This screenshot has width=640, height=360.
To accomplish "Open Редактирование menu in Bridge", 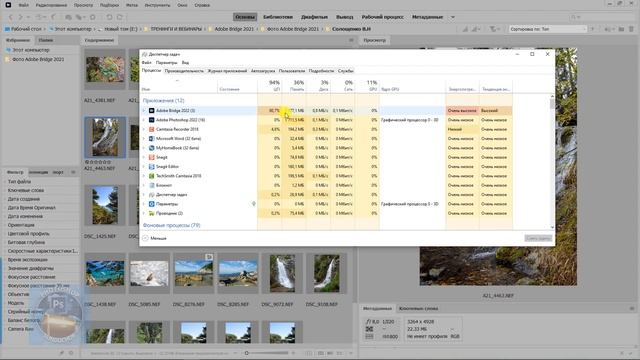I will click(51, 5).
